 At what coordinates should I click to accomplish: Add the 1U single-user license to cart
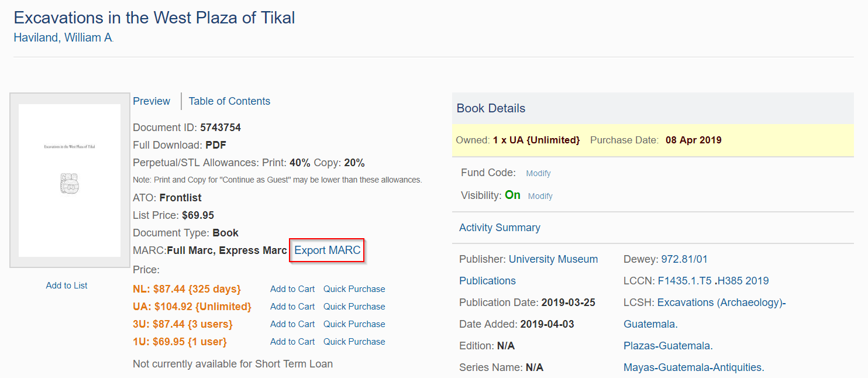click(292, 342)
